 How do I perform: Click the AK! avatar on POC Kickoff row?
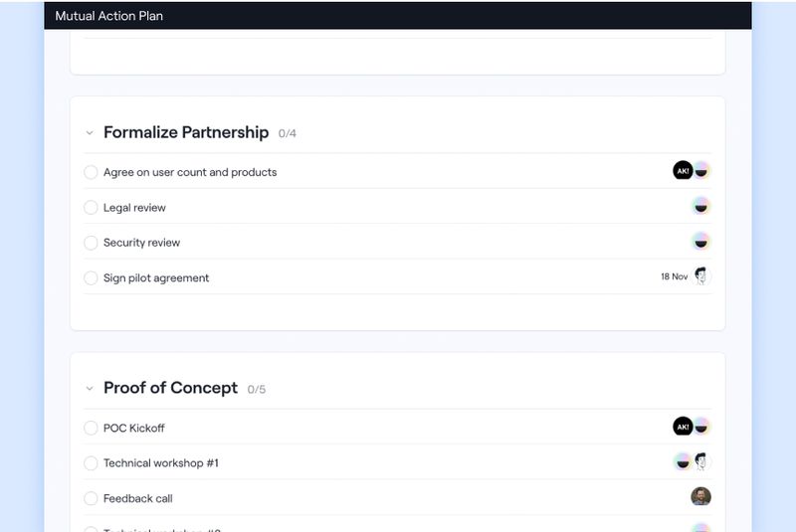pyautogui.click(x=683, y=427)
